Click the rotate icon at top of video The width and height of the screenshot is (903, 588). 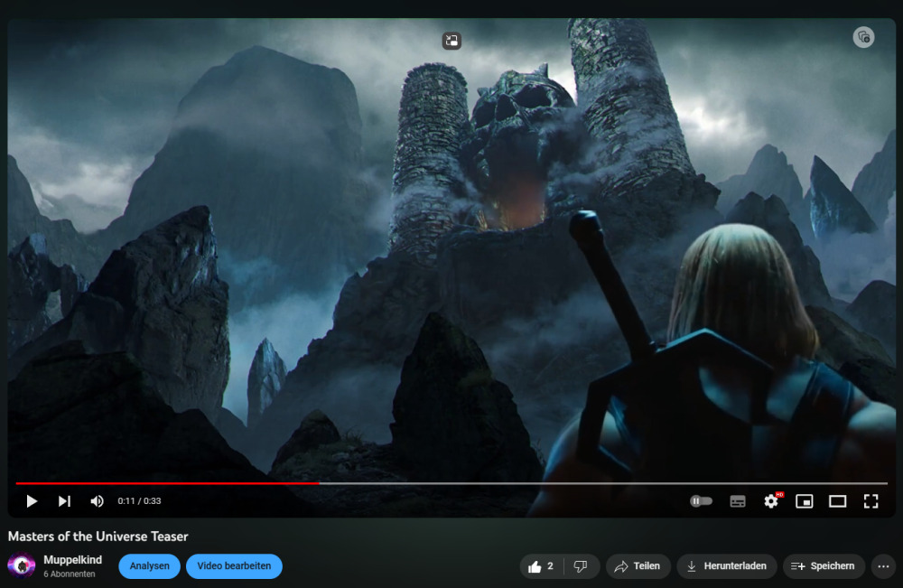pyautogui.click(x=451, y=41)
